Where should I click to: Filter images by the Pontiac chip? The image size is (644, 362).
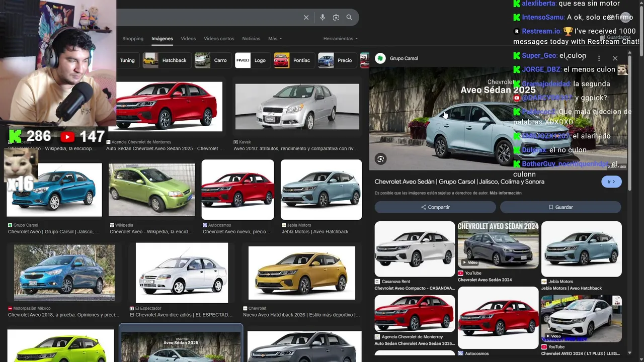(293, 60)
